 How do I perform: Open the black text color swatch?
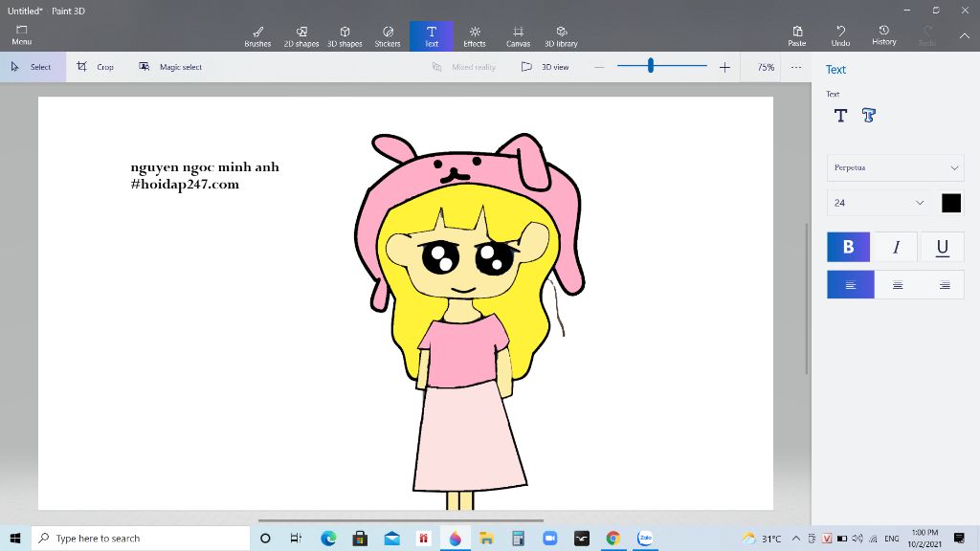point(951,203)
